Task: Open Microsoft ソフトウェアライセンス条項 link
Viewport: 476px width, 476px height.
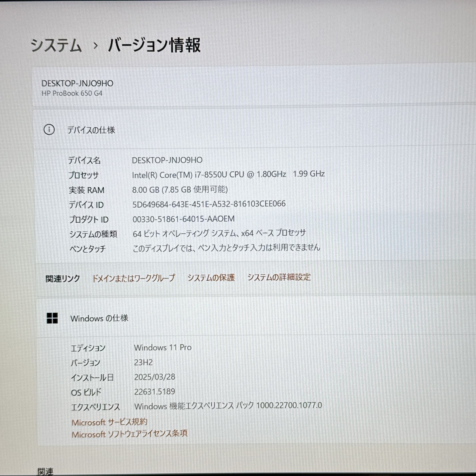Action: pos(130,434)
